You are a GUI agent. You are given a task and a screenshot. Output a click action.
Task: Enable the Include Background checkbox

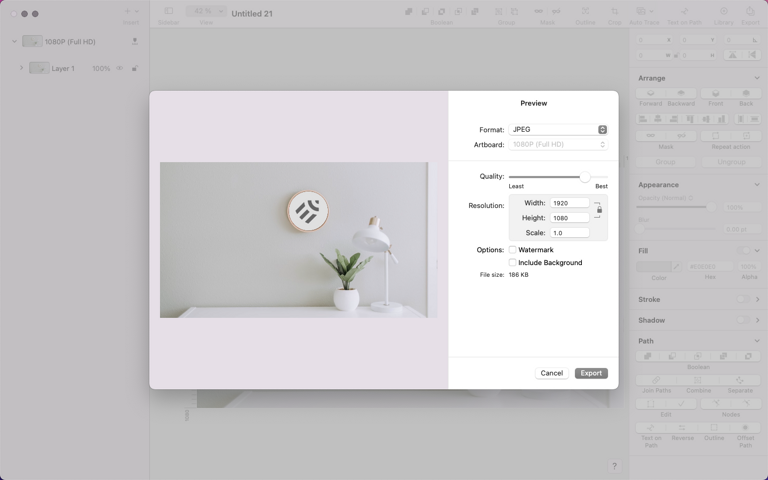point(512,263)
